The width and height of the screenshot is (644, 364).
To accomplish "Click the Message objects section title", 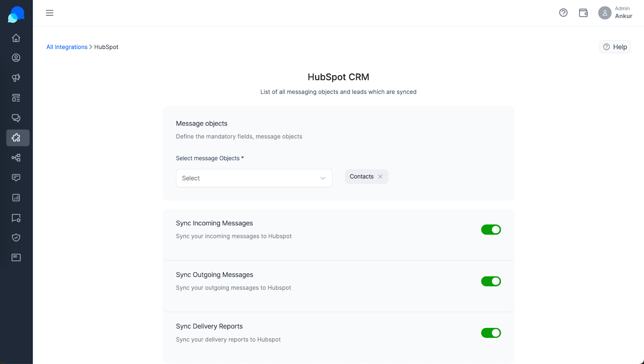I will [202, 123].
